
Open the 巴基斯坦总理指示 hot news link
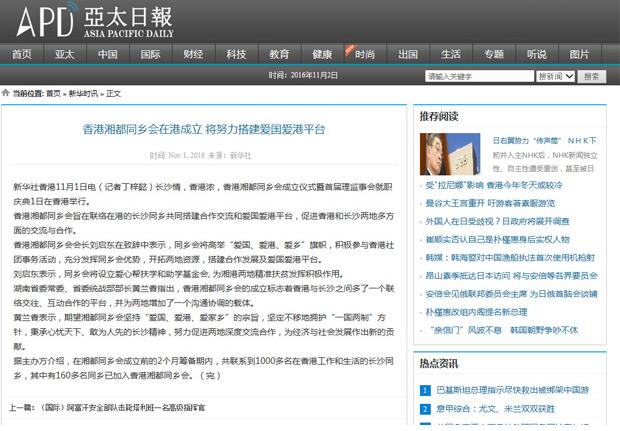click(518, 390)
